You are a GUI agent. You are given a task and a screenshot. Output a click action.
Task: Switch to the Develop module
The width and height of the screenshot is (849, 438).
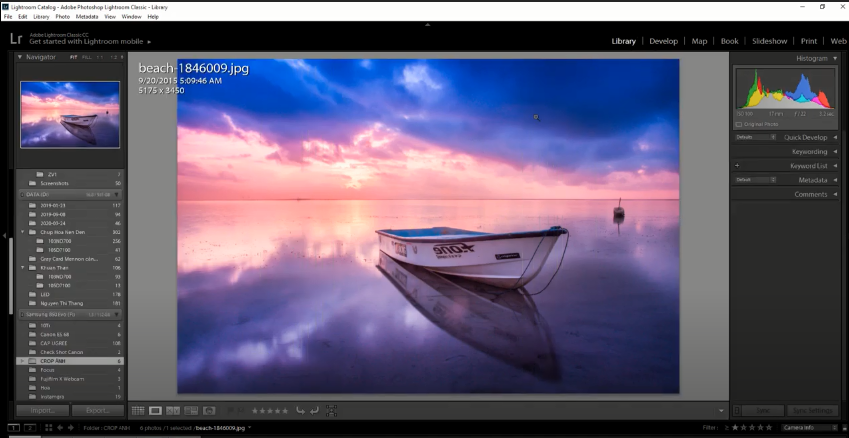[663, 41]
